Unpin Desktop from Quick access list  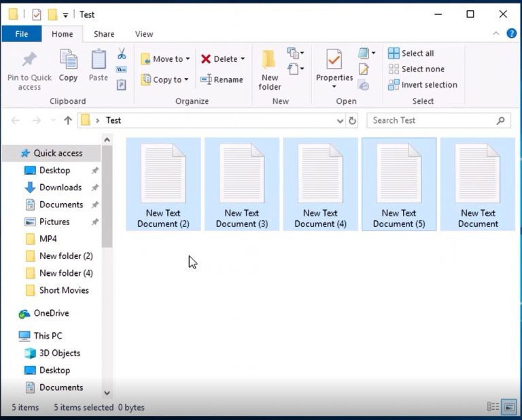95,171
